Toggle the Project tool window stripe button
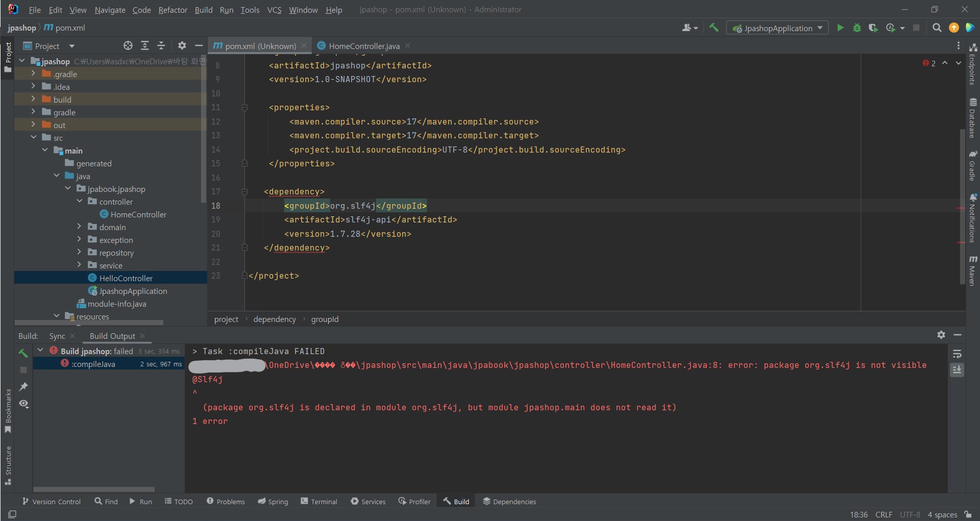The height and width of the screenshot is (521, 980). 8,57
